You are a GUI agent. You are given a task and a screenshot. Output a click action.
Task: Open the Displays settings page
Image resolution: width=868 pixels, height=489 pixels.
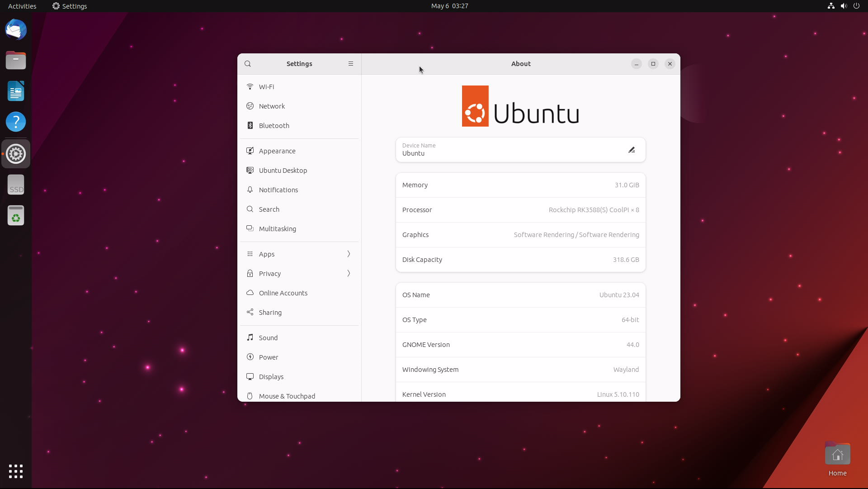click(299, 376)
